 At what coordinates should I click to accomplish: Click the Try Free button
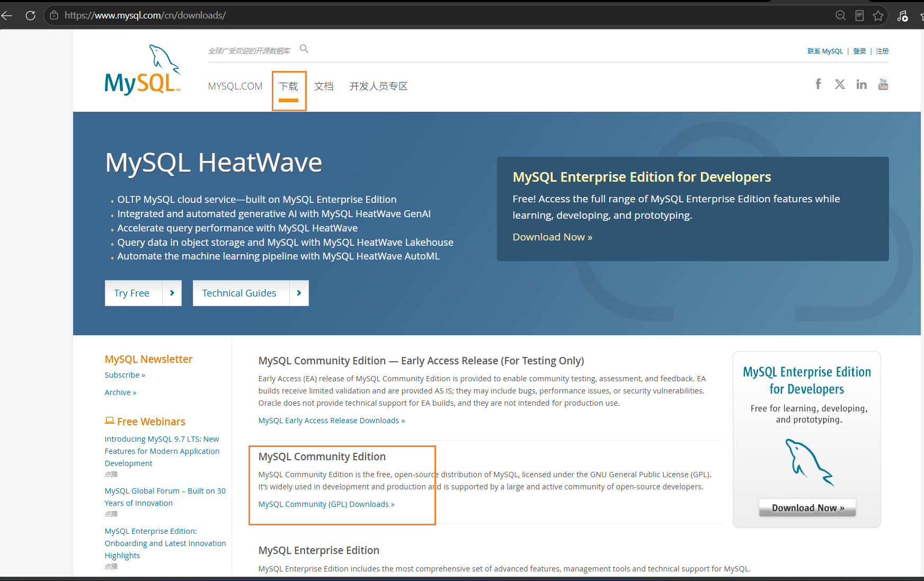[x=143, y=293]
